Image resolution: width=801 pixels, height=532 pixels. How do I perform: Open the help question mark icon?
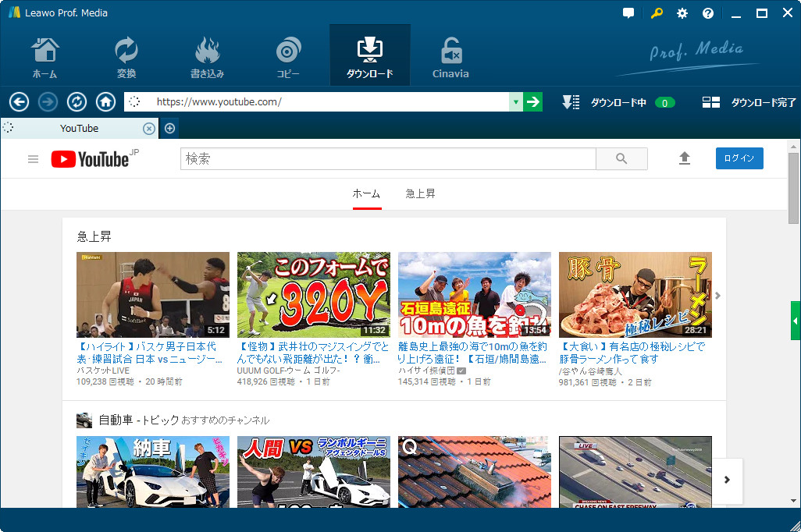point(708,13)
